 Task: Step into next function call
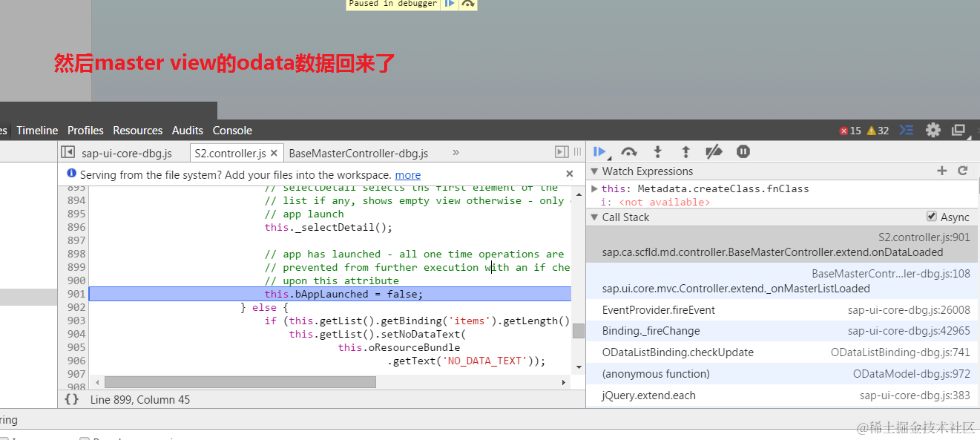coord(657,151)
